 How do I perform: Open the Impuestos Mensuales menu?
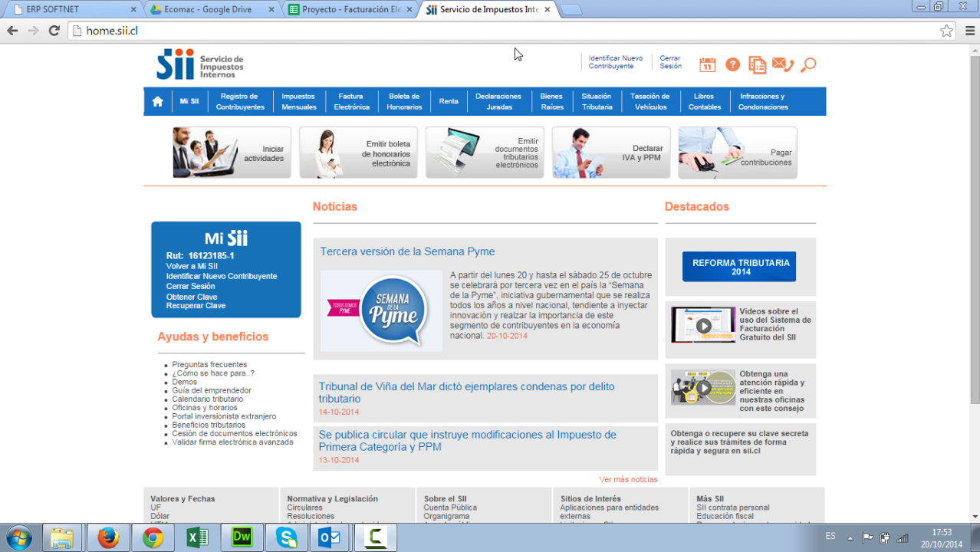coord(298,101)
